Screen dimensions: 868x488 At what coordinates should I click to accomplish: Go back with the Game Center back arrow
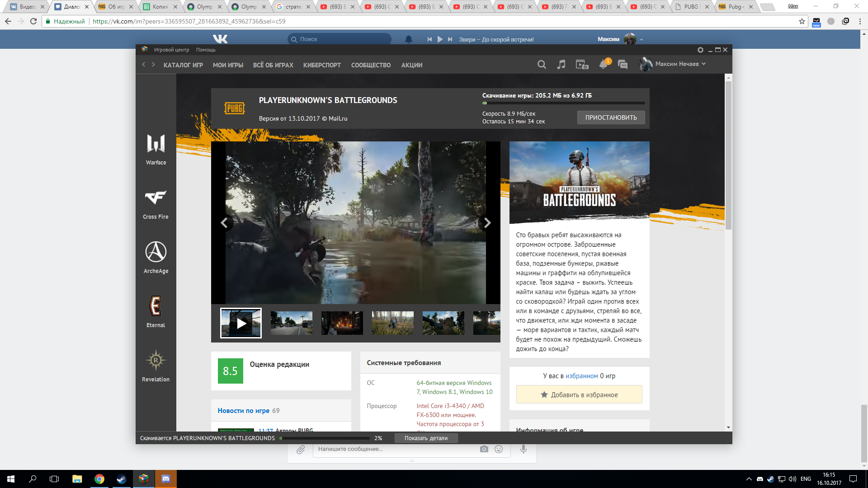(x=144, y=65)
